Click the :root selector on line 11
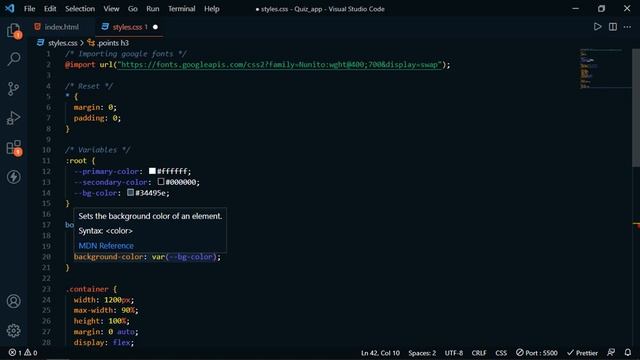The image size is (640, 360). [x=76, y=160]
